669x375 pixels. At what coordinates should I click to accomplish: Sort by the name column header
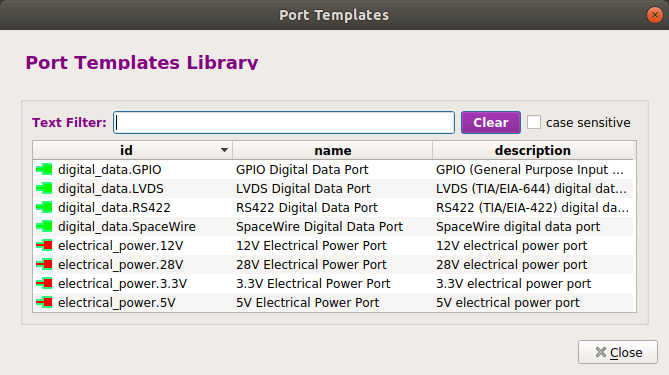332,150
